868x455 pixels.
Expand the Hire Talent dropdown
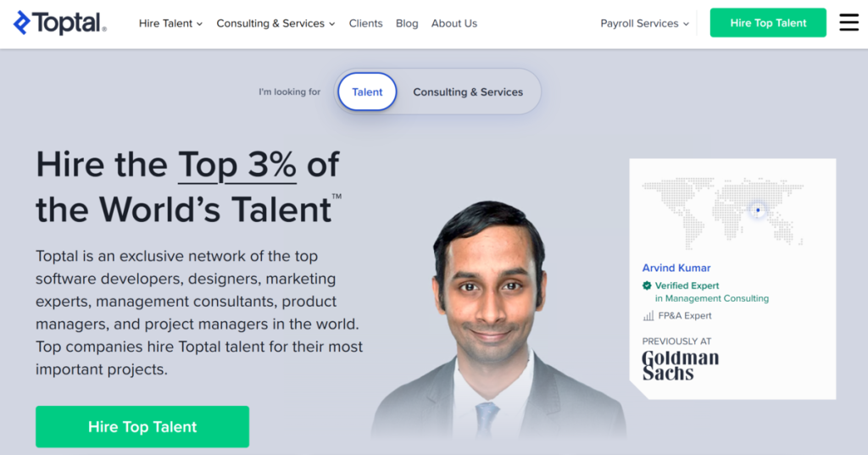[170, 24]
